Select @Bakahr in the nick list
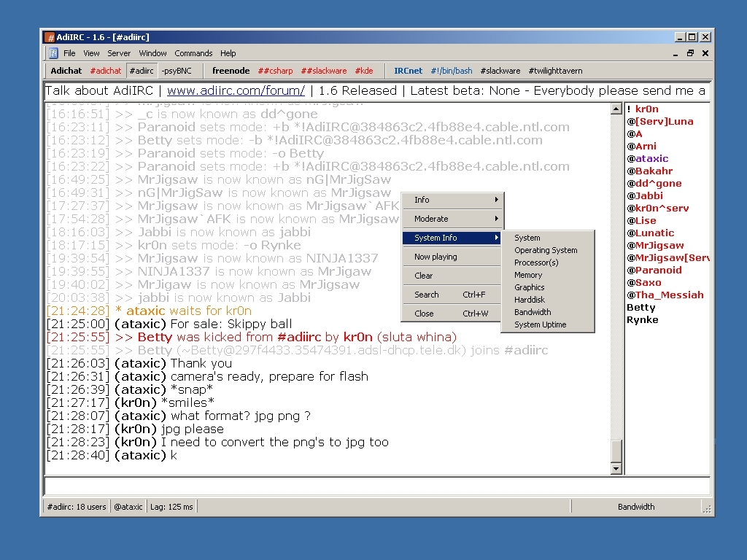The image size is (747, 560). 649,171
